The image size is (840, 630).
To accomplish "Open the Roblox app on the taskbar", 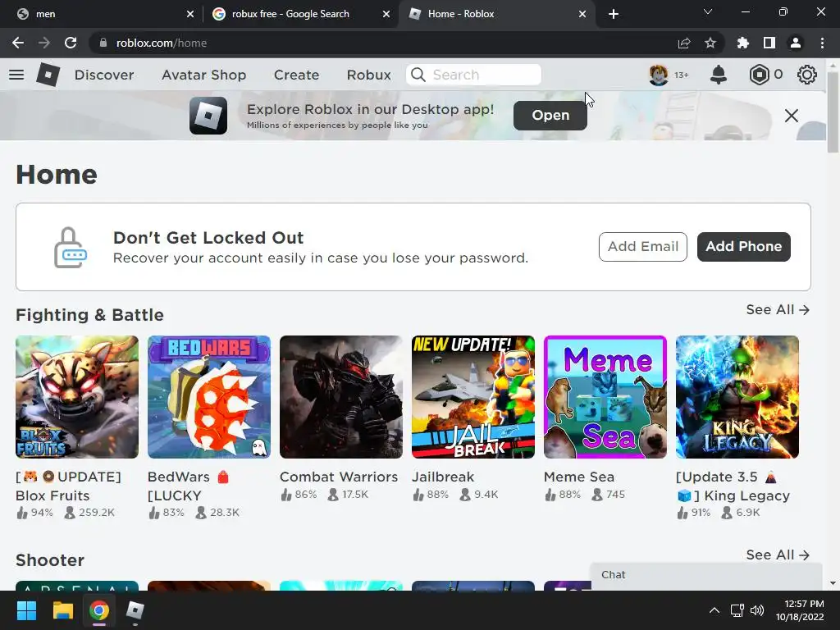I will click(135, 610).
